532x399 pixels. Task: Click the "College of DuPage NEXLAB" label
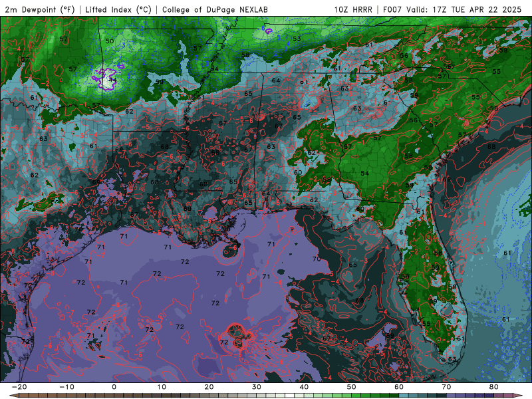(215, 9)
